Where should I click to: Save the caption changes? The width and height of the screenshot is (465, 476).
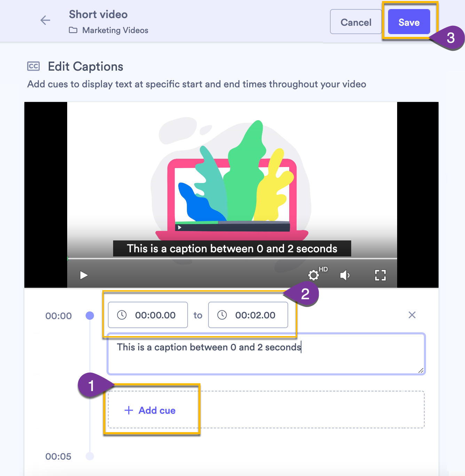(x=409, y=22)
